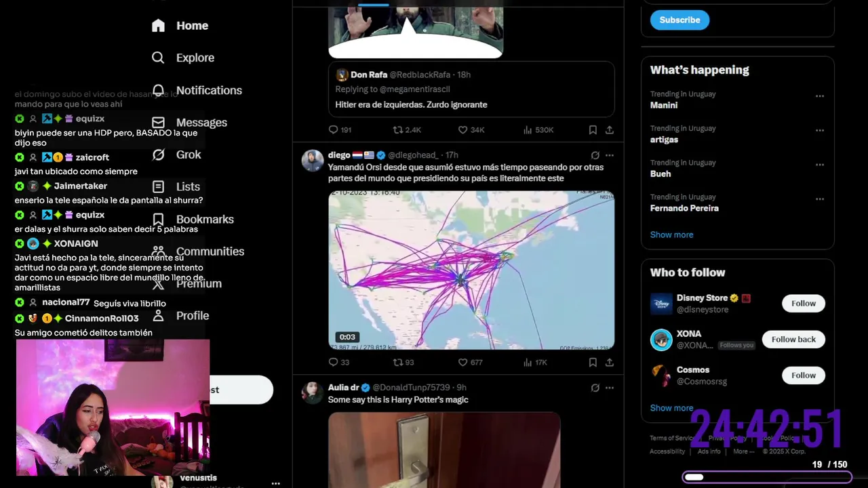
Task: Bookmark diego's flight map post
Action: click(x=593, y=362)
